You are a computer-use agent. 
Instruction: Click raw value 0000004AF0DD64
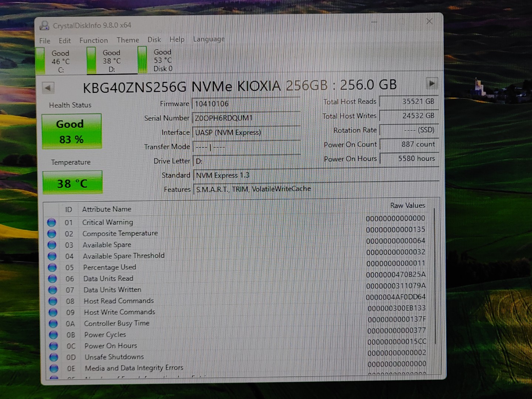[x=396, y=297]
